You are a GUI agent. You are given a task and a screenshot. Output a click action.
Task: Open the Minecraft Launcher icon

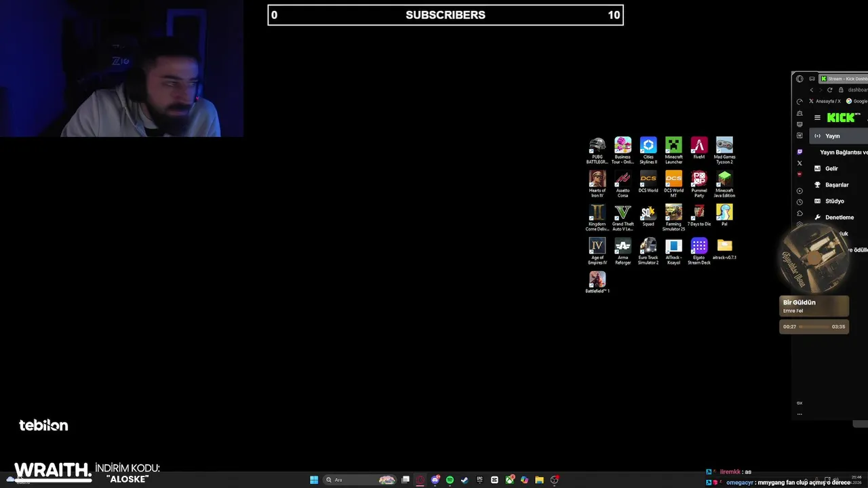[x=673, y=150]
